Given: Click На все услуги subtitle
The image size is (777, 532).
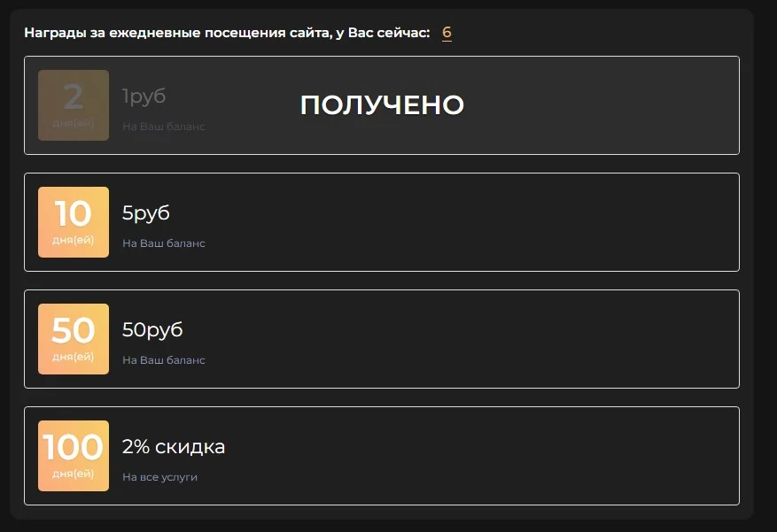Looking at the screenshot, I should point(159,477).
